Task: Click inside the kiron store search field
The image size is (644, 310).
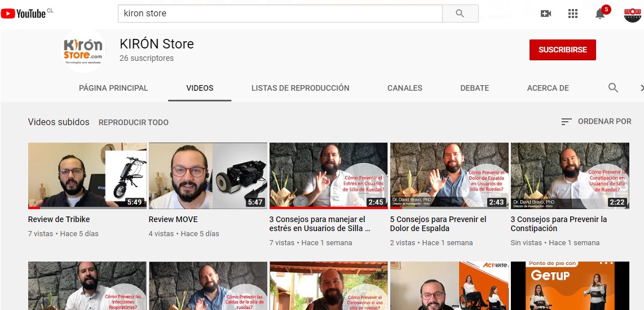Action: click(x=279, y=14)
